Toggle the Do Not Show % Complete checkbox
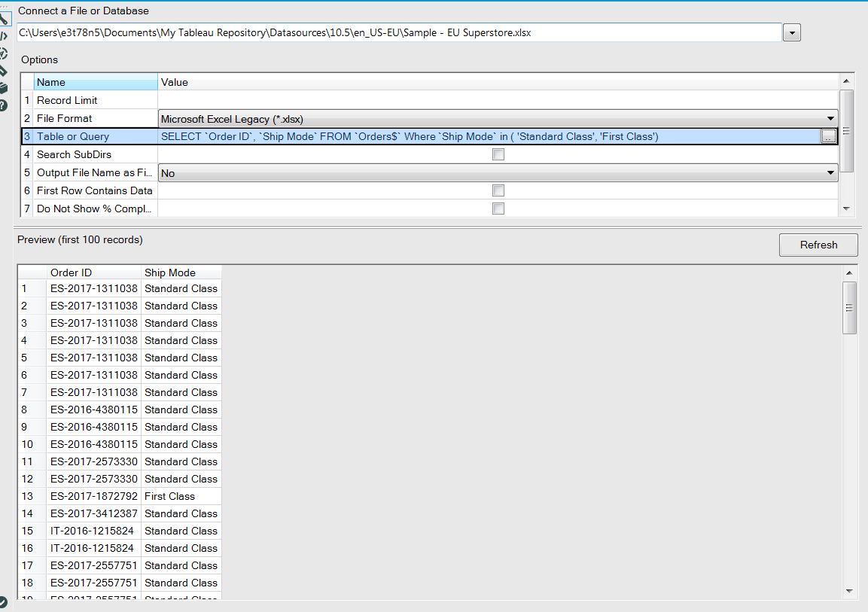Screen dimensions: 868x612 tap(498, 209)
